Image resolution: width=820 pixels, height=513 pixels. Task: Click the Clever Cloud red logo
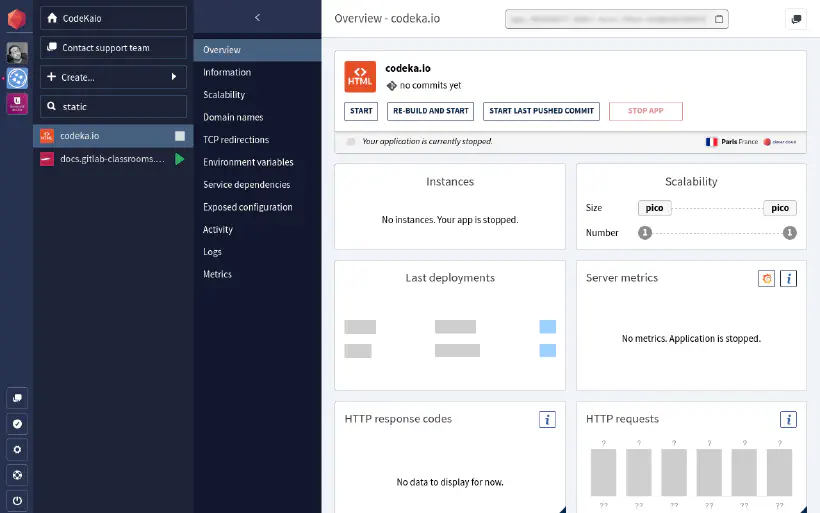point(16,20)
